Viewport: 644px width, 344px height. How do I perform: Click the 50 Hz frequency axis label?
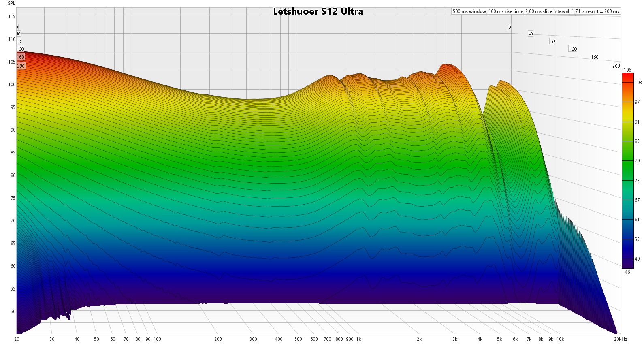pyautogui.click(x=96, y=339)
